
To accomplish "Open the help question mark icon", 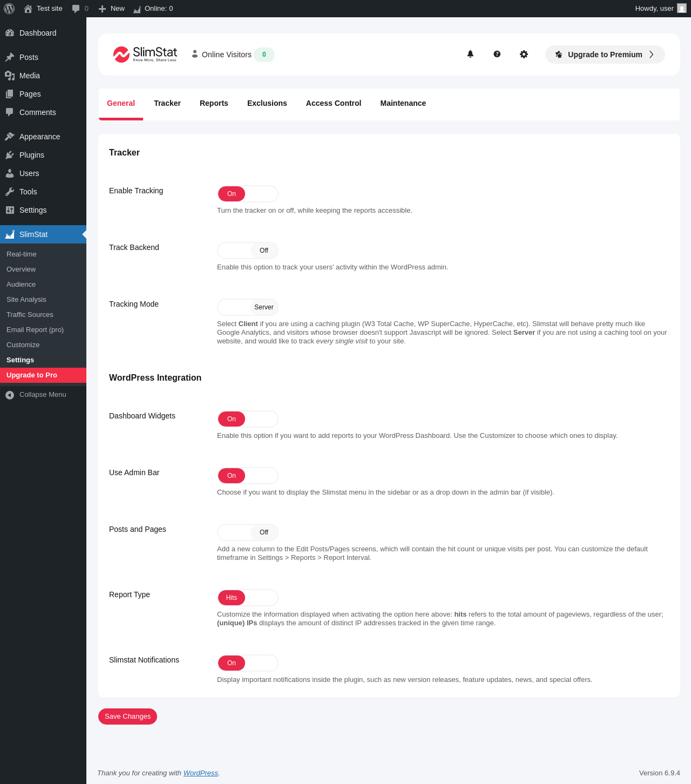I will point(497,54).
